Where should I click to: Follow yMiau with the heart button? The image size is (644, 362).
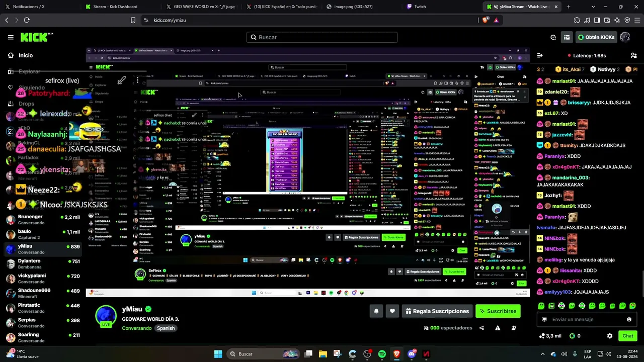[x=392, y=311]
